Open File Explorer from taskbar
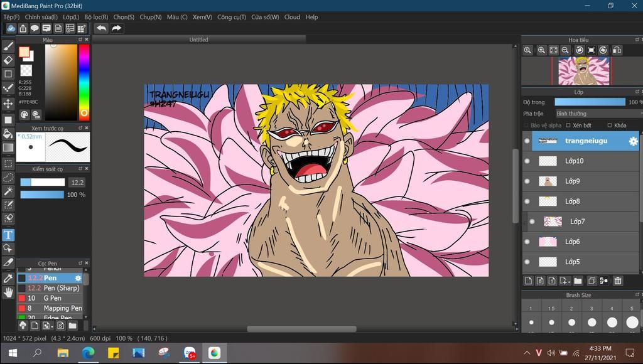The height and width of the screenshot is (364, 643). click(x=63, y=353)
